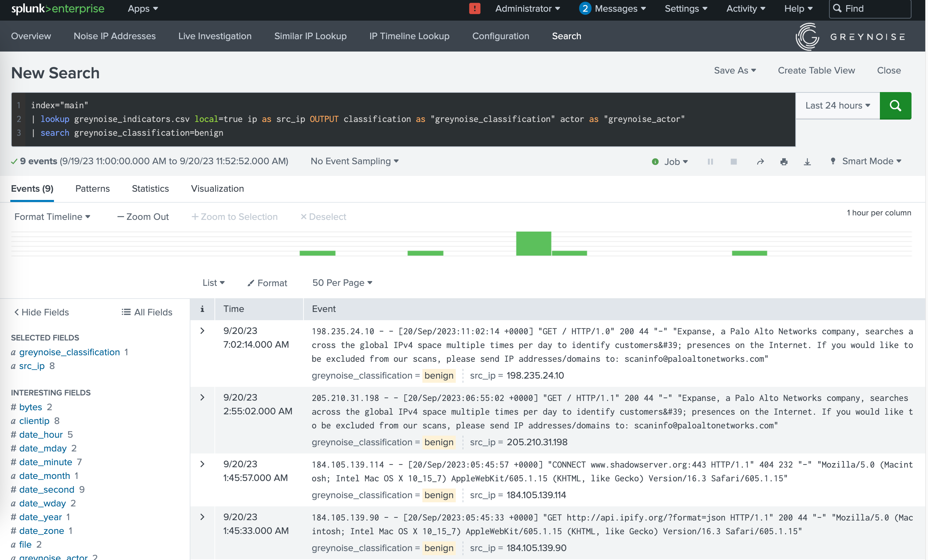Click the pause job icon
The width and height of the screenshot is (928, 560).
(710, 161)
